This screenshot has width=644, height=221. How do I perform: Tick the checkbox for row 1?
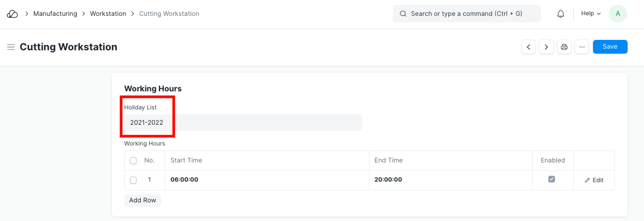(x=133, y=180)
